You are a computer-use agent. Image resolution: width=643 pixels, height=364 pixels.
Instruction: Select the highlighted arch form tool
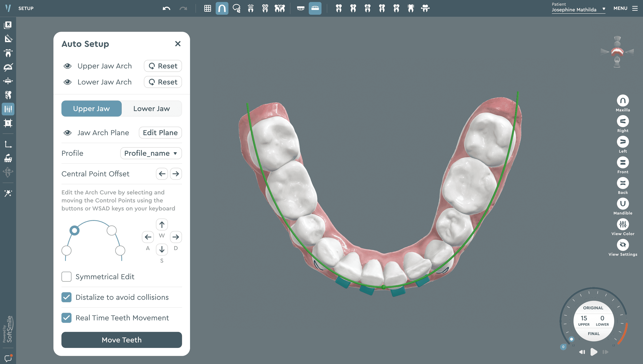[x=222, y=8]
